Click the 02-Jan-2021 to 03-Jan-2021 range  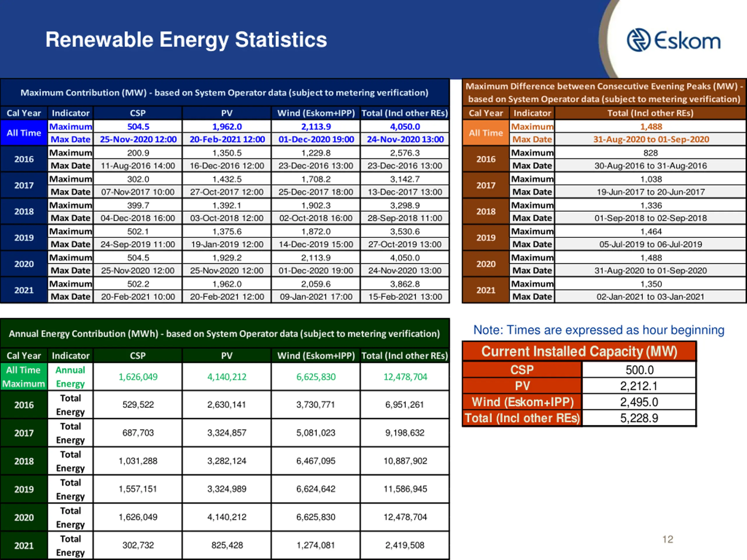[651, 297]
